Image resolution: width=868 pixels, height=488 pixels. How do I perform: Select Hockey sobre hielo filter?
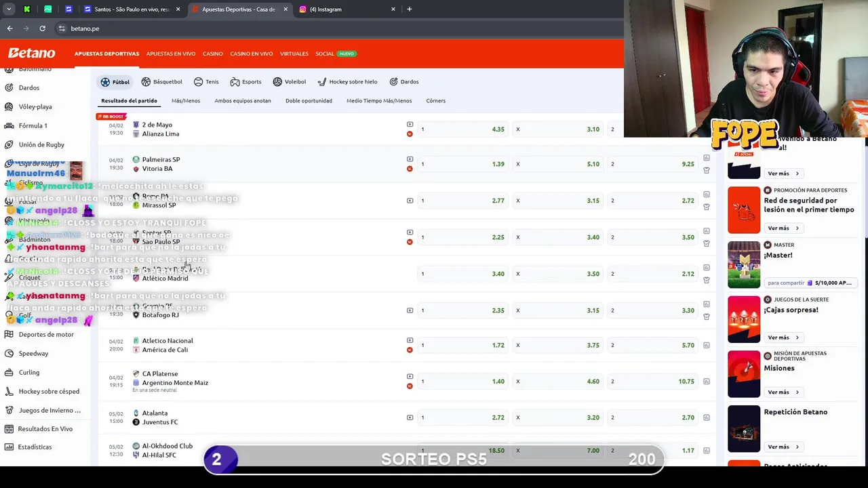347,81
